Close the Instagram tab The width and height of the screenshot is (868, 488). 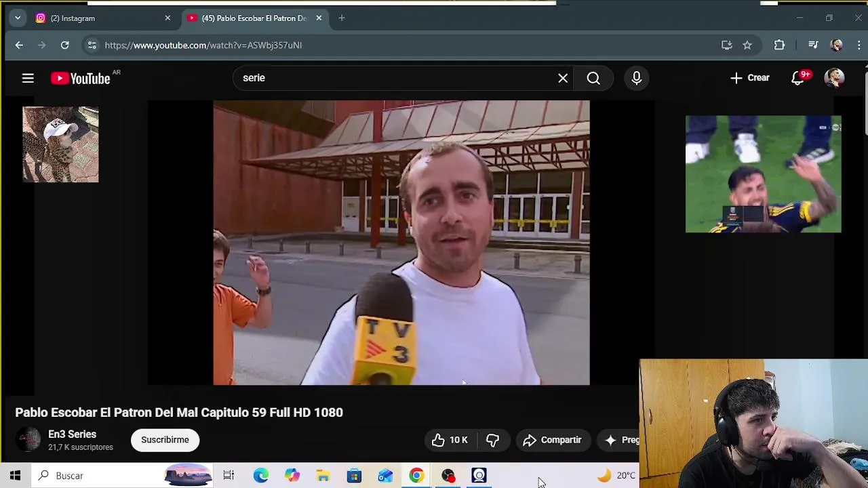pos(167,18)
